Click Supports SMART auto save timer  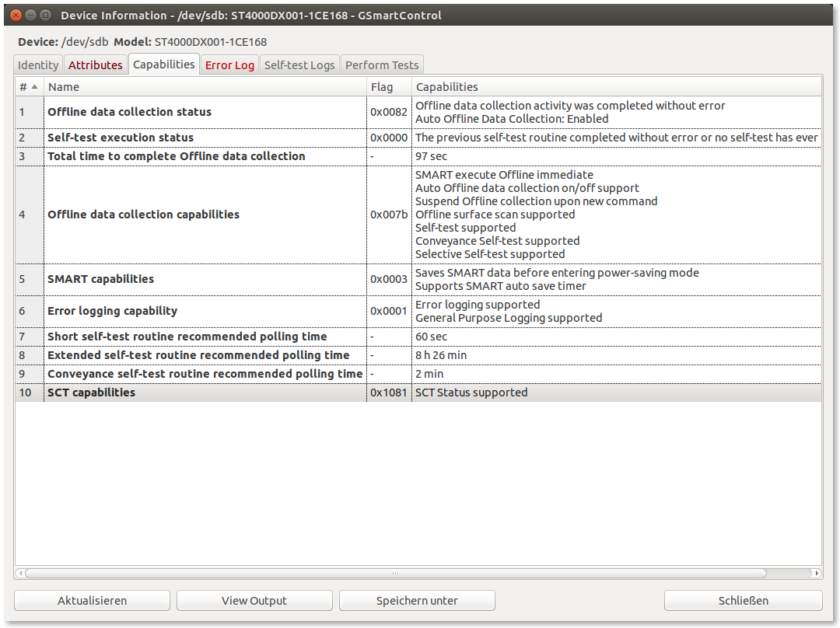pos(500,287)
